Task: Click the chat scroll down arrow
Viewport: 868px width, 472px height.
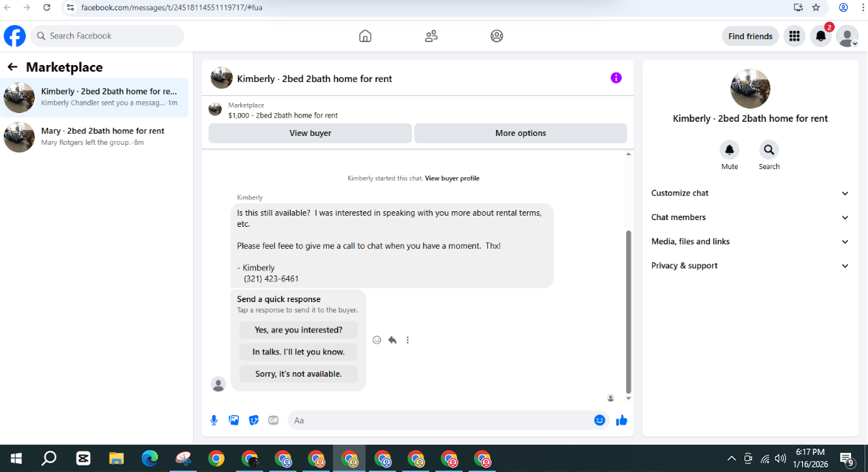Action: (628, 398)
